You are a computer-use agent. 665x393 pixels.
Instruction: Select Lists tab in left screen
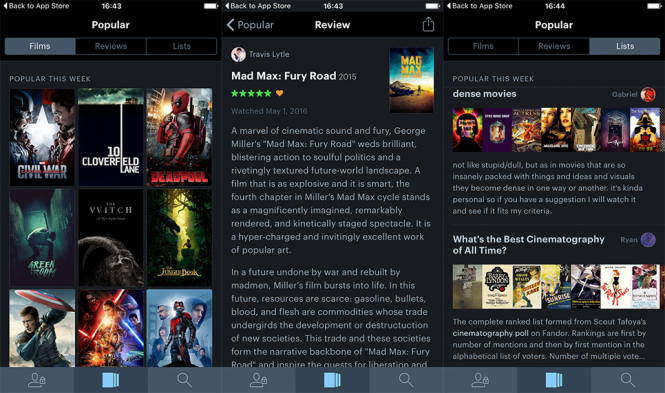click(x=182, y=46)
